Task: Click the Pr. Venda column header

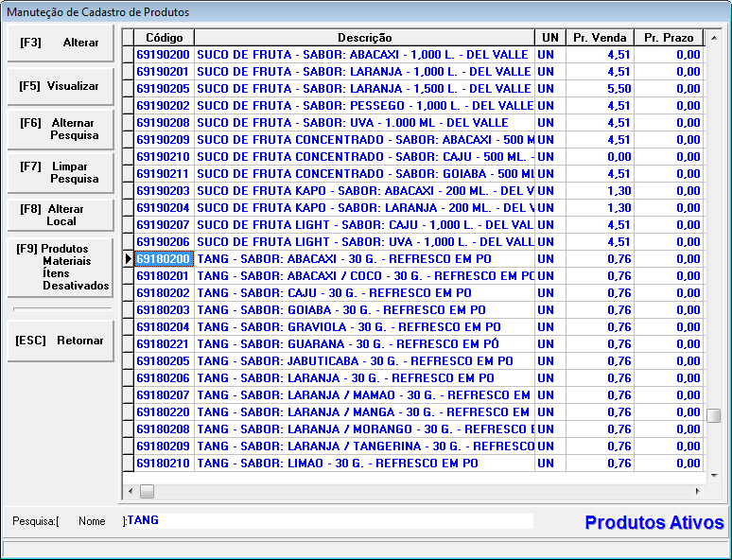Action: point(599,38)
